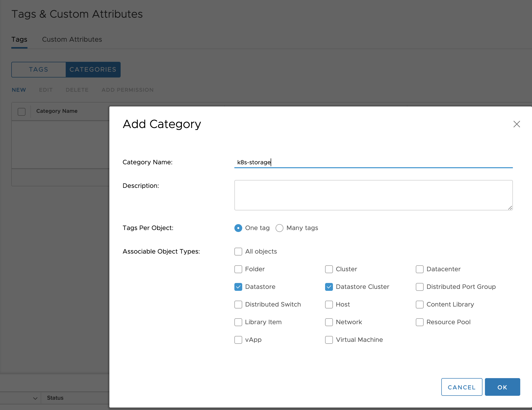Screen dimensions: 532x410
Task: Check the Resource Pool checkbox
Action: point(420,322)
